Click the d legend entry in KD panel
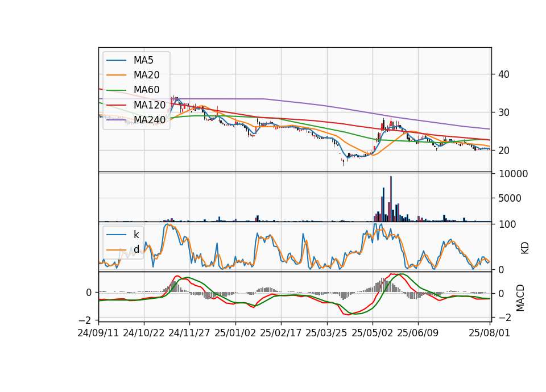Image resolution: width=546 pixels, height=392 pixels. click(x=136, y=249)
